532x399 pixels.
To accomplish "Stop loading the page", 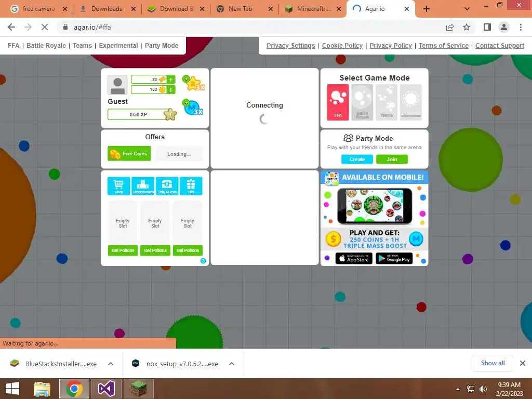I will tap(45, 27).
